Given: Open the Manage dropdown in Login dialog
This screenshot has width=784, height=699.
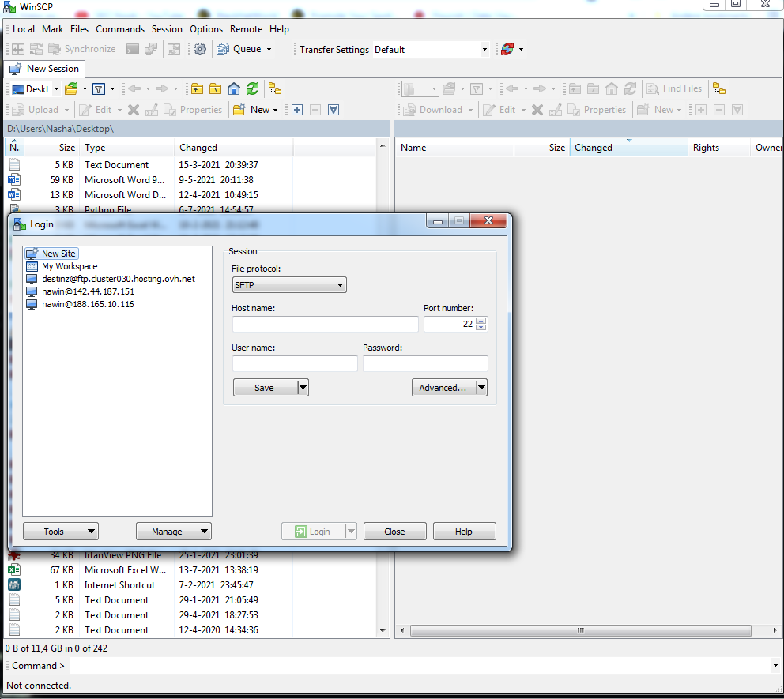Looking at the screenshot, I should coord(174,531).
